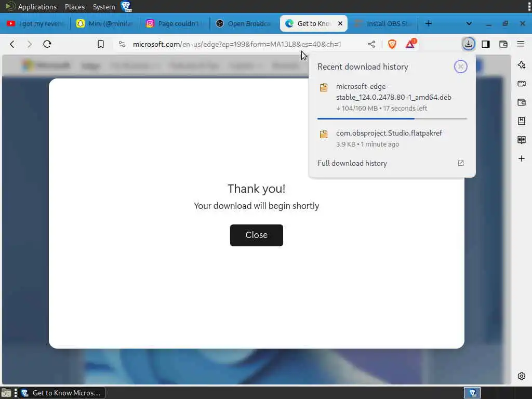
Task: Click the Edge download progress bar
Action: pyautogui.click(x=392, y=119)
